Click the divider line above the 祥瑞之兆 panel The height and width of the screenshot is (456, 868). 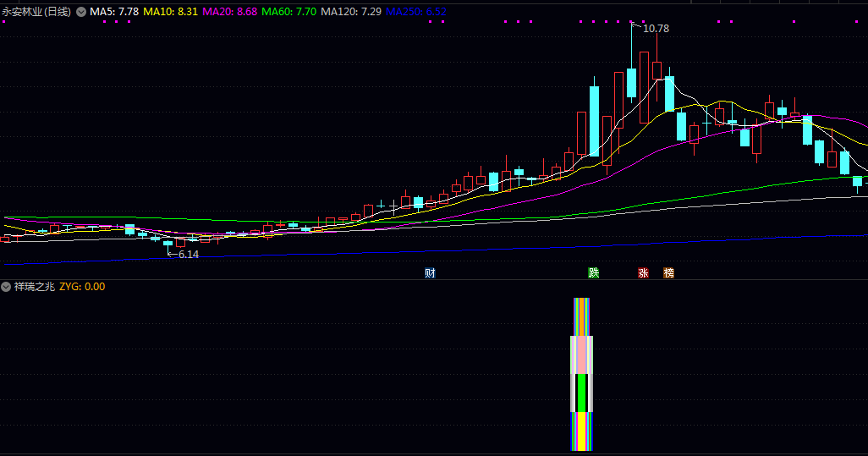pyautogui.click(x=433, y=280)
